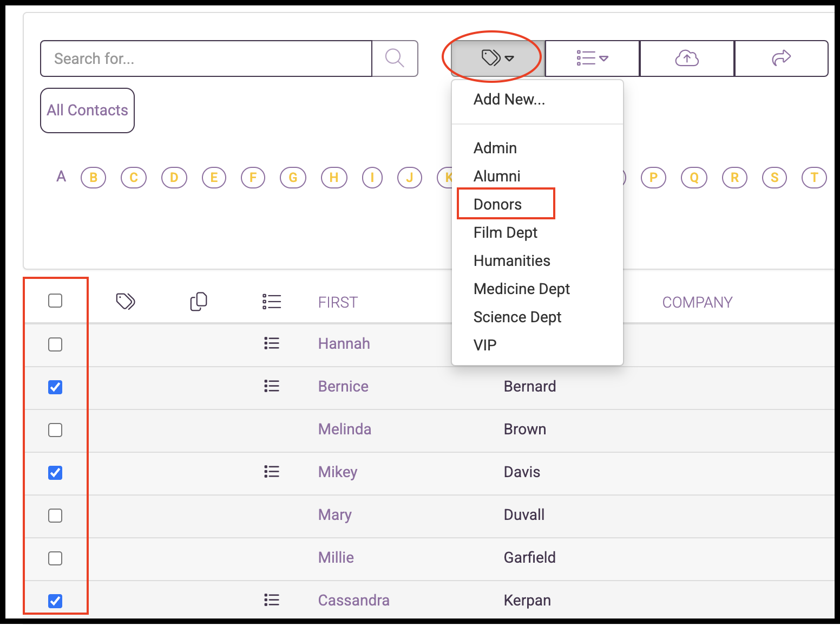
Task: Choose Add New... in tag menu
Action: pyautogui.click(x=509, y=99)
